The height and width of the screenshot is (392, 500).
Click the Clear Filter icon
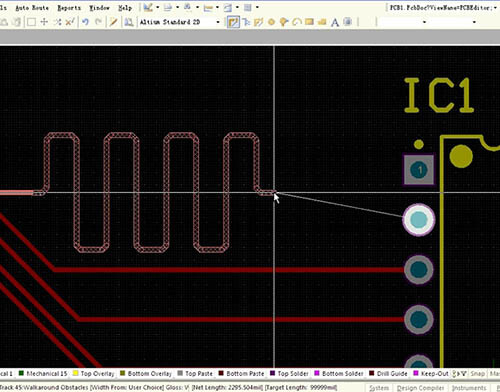click(x=70, y=22)
